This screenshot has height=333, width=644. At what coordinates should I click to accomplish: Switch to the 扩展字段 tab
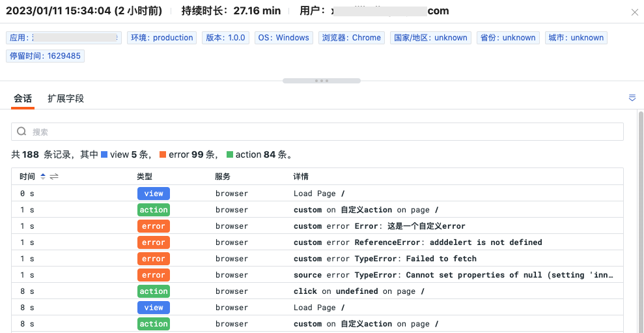point(66,98)
